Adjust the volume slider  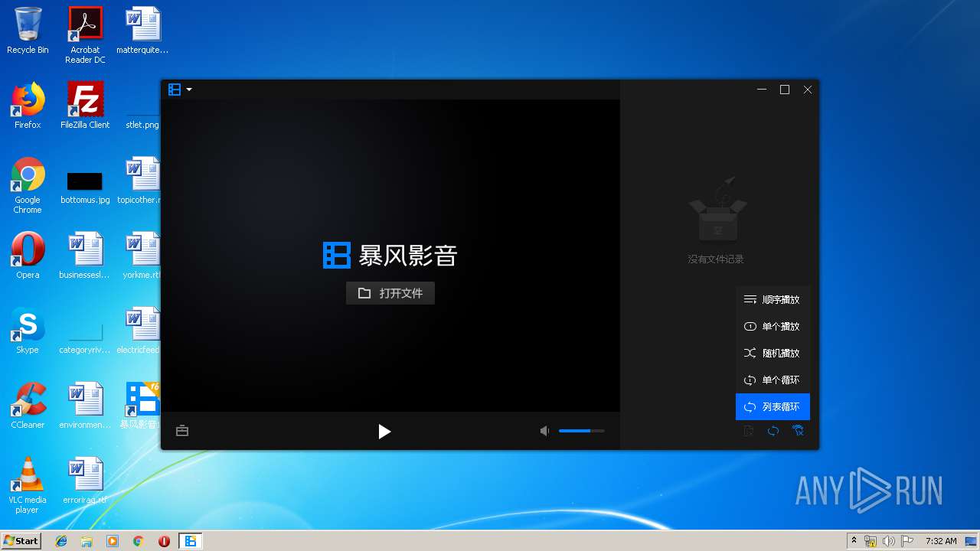(581, 431)
